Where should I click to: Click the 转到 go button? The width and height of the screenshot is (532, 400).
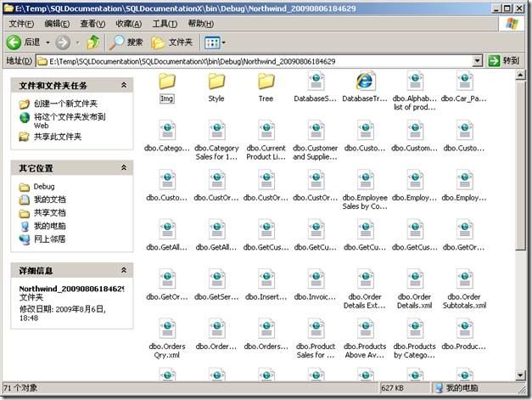[x=504, y=61]
